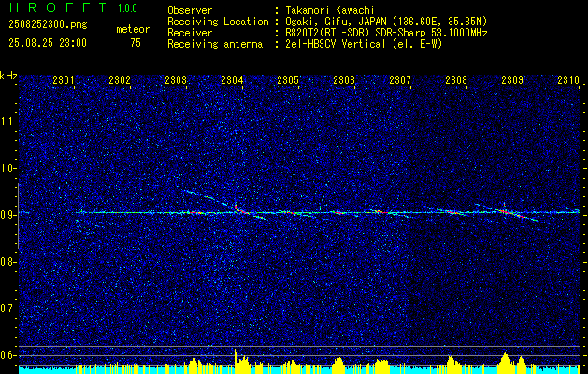Click time marker 2306
This screenshot has width=588, height=374.
click(344, 79)
